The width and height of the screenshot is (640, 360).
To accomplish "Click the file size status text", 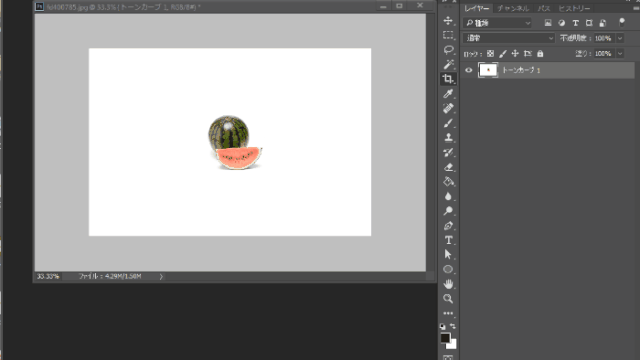I will pos(110,276).
